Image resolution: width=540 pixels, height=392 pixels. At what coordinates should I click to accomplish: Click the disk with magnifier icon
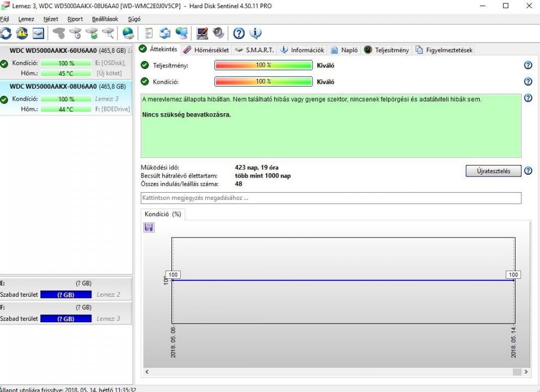108,33
